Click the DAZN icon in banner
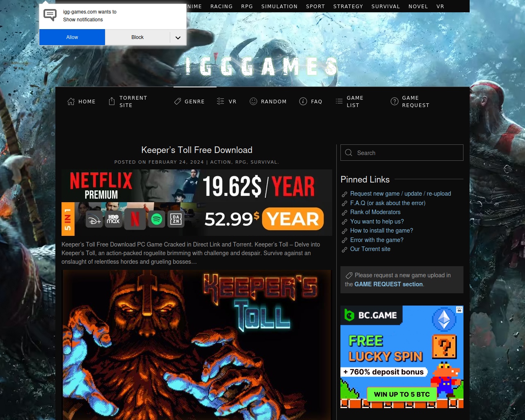Screen dimensions: 525x420 point(176,219)
